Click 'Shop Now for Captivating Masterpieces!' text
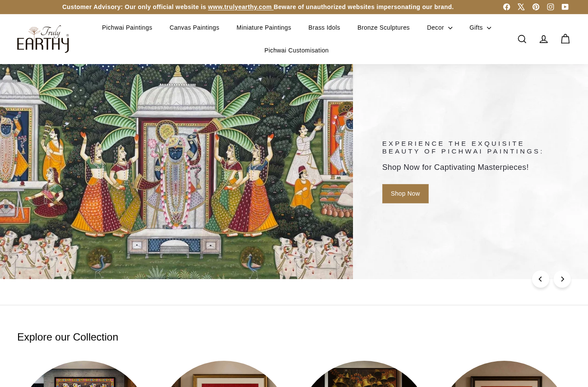 pos(455,167)
